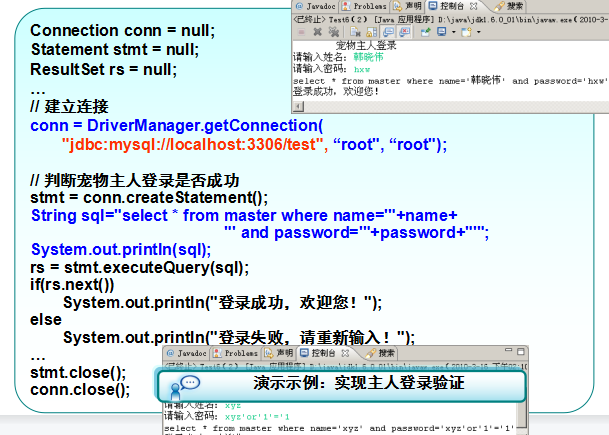This screenshot has width=609, height=435.
Task: Select the 控制台 tab in top panel
Action: click(x=447, y=6)
